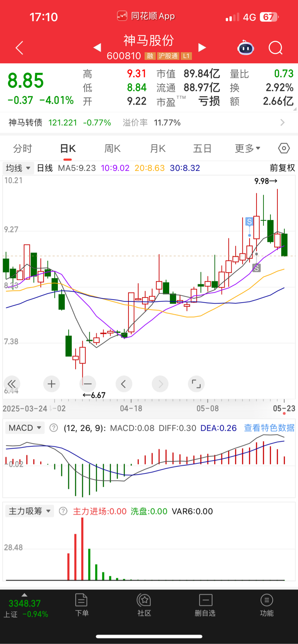
Task: Tap the L1 level badge
Action: [x=186, y=56]
